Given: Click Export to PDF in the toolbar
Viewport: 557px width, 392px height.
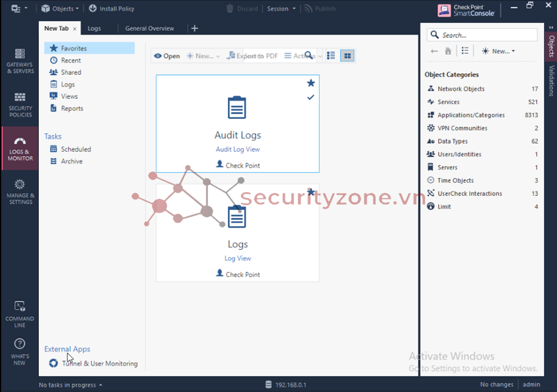Looking at the screenshot, I should (252, 56).
